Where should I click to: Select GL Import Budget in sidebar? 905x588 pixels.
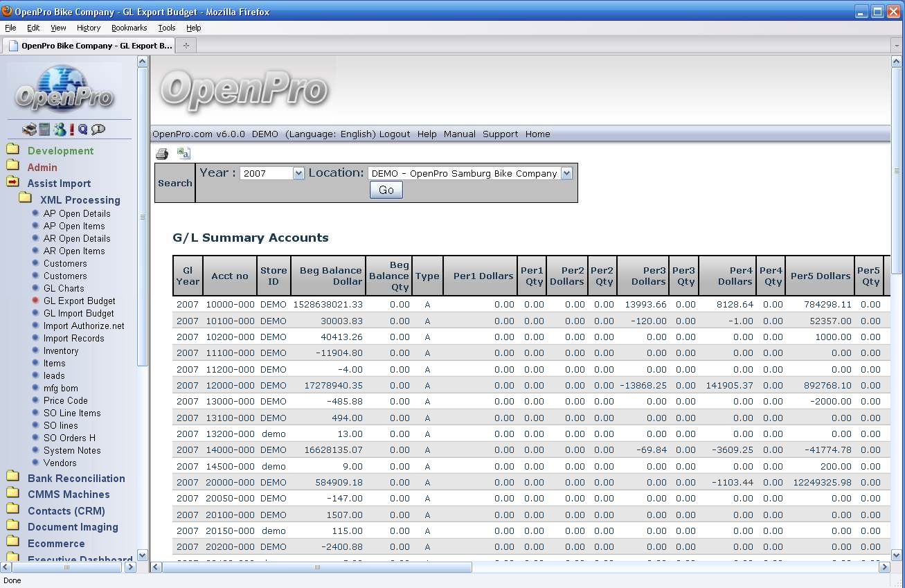pos(78,314)
